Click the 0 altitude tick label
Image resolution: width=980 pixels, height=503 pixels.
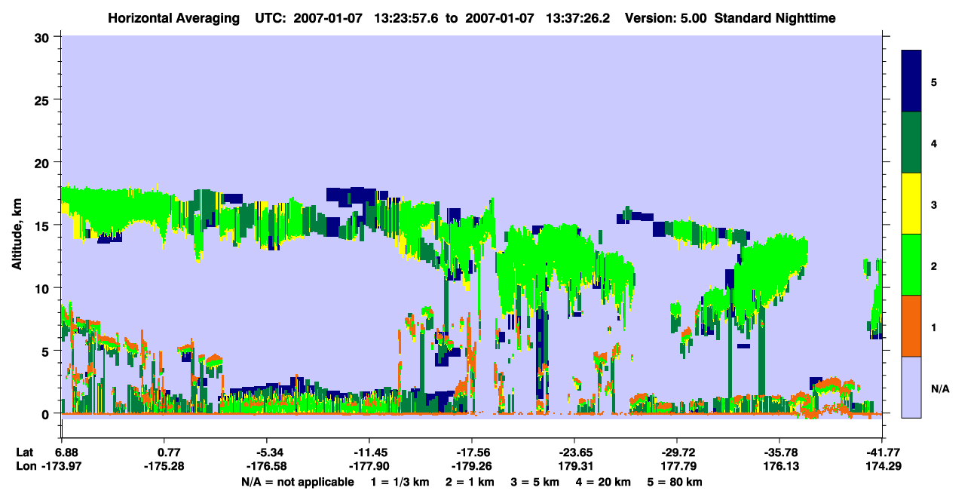tap(46, 414)
